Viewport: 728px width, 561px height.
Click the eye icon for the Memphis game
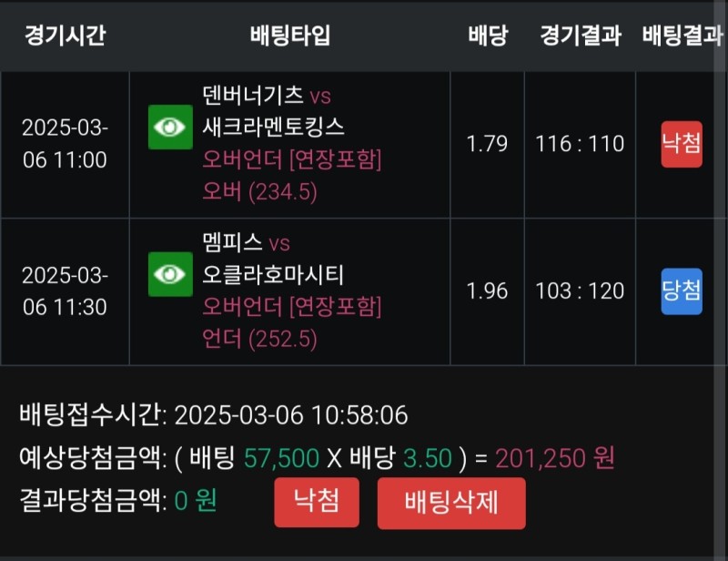point(170,274)
